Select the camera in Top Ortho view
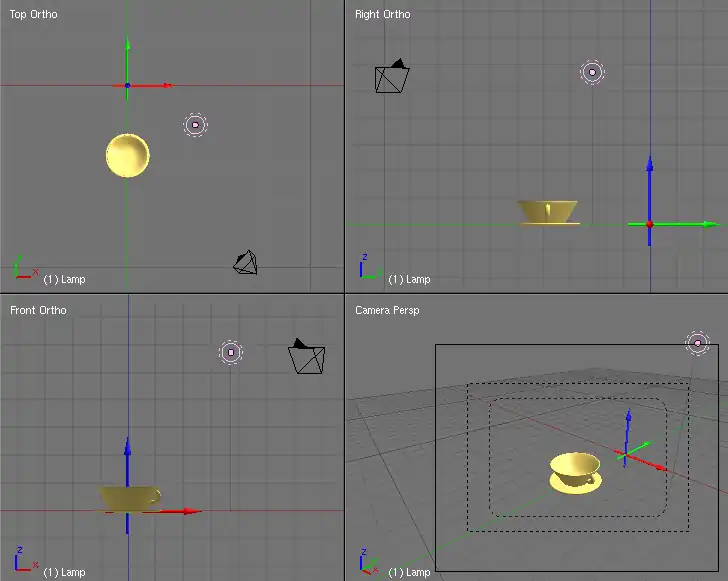This screenshot has width=728, height=581. pyautogui.click(x=246, y=263)
